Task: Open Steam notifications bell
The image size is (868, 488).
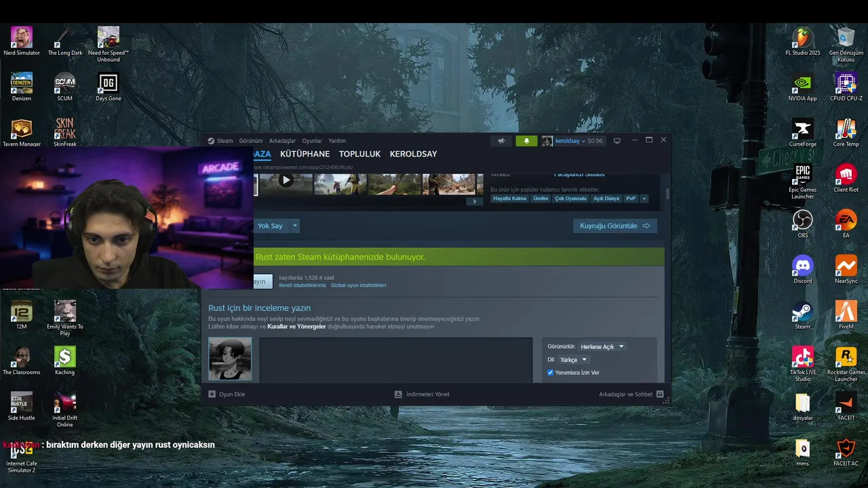Action: coord(526,141)
